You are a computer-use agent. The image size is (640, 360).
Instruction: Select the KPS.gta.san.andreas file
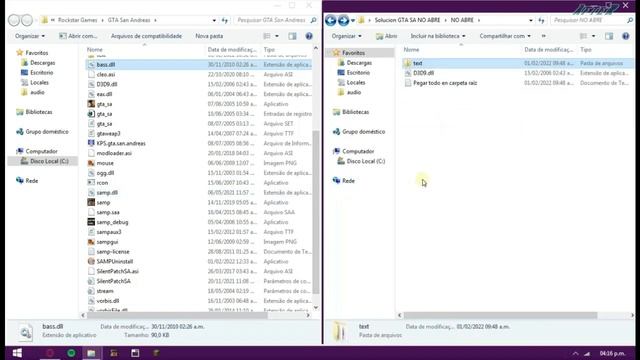point(121,143)
